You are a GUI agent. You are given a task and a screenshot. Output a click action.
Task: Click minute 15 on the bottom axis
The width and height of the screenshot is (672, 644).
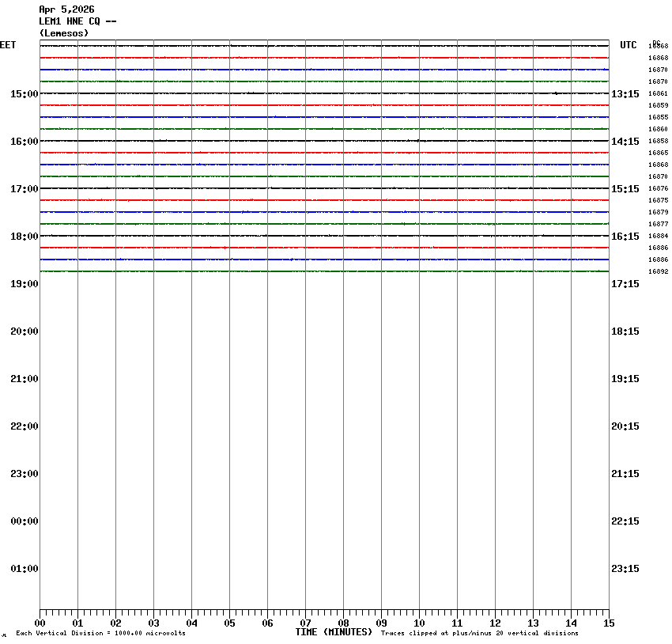[x=609, y=623]
